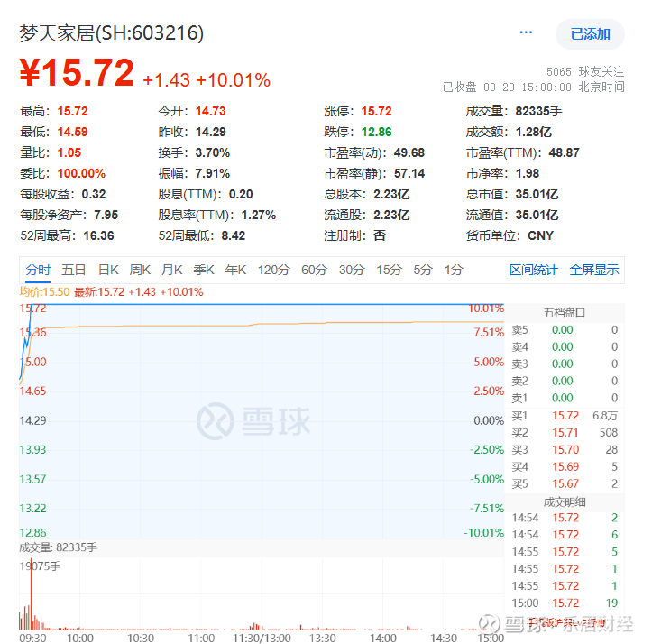The height and width of the screenshot is (644, 652).
Task: Click the 最高 value 15.72
Action: pos(73,112)
